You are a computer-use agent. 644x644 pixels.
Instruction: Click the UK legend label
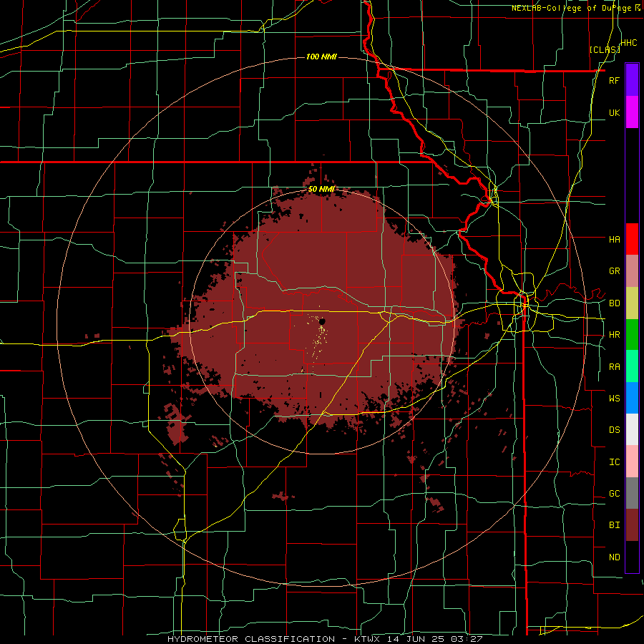tap(614, 112)
